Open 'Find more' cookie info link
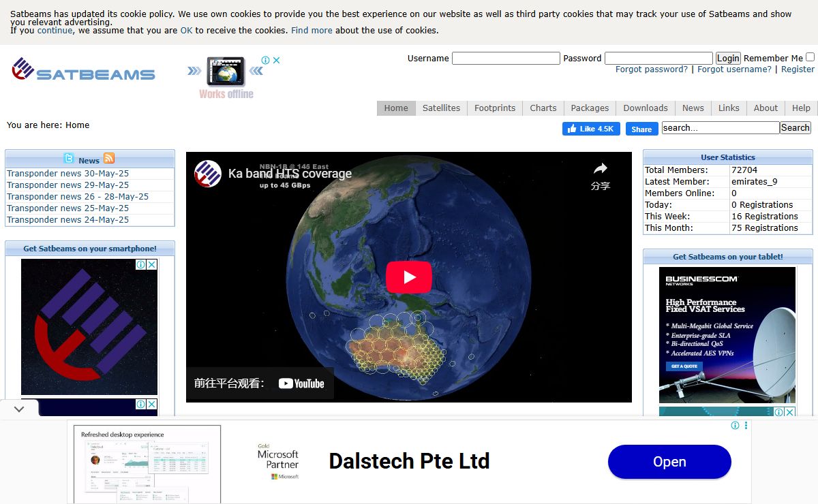Viewport: 818px width, 504px height. [312, 30]
